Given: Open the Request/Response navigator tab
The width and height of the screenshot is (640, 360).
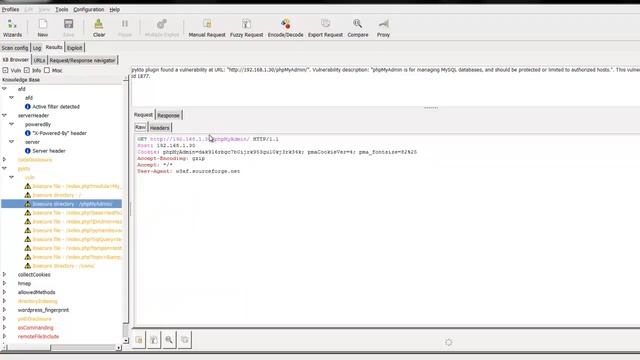Looking at the screenshot, I should pyautogui.click(x=82, y=60).
